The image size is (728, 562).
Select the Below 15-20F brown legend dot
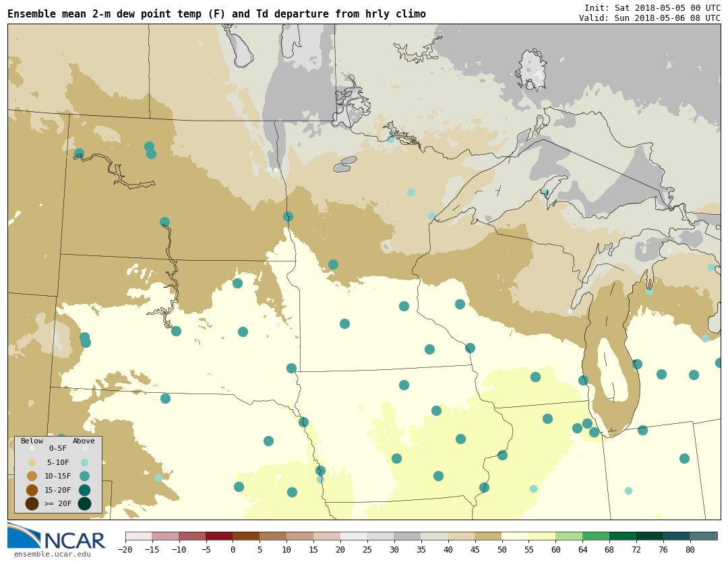click(32, 490)
